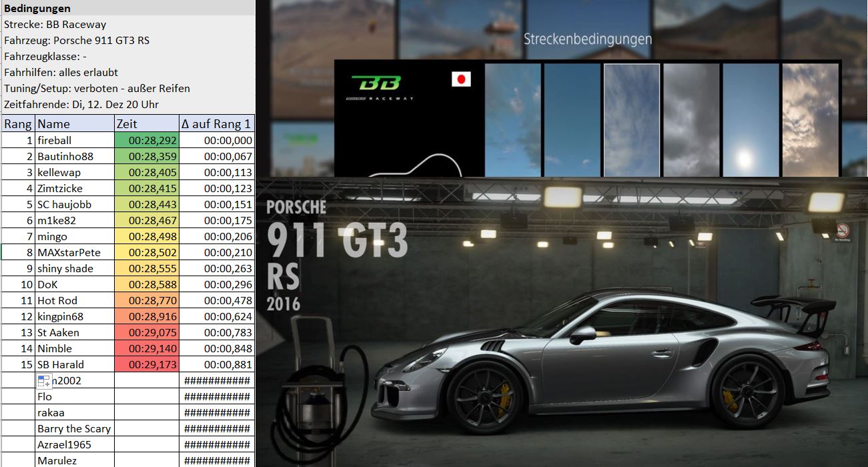This screenshot has width=868, height=467.
Task: Click the Rang column header
Action: click(18, 124)
